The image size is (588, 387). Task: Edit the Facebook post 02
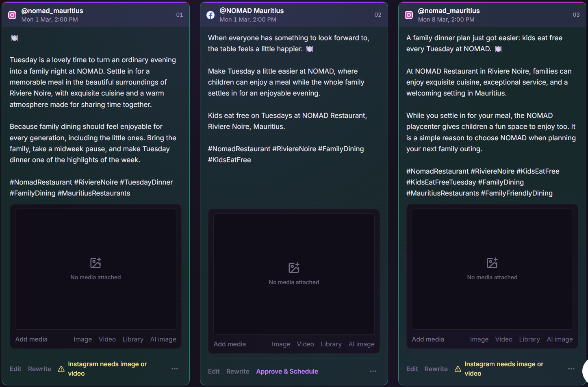[x=214, y=371]
